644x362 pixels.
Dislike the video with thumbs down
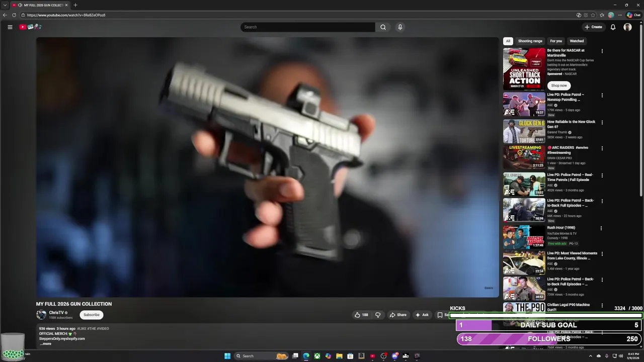(378, 315)
